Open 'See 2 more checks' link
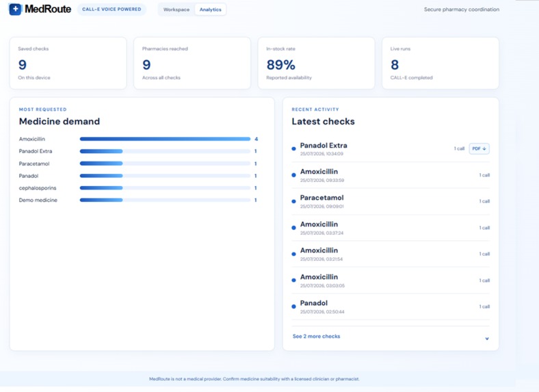Viewport: 539px width, 392px height. tap(316, 337)
